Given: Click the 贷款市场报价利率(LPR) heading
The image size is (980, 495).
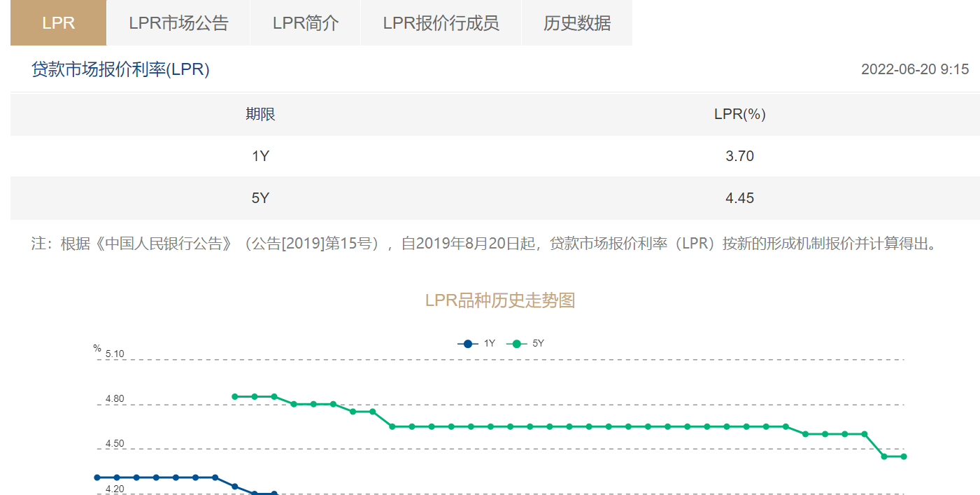Looking at the screenshot, I should coord(120,69).
